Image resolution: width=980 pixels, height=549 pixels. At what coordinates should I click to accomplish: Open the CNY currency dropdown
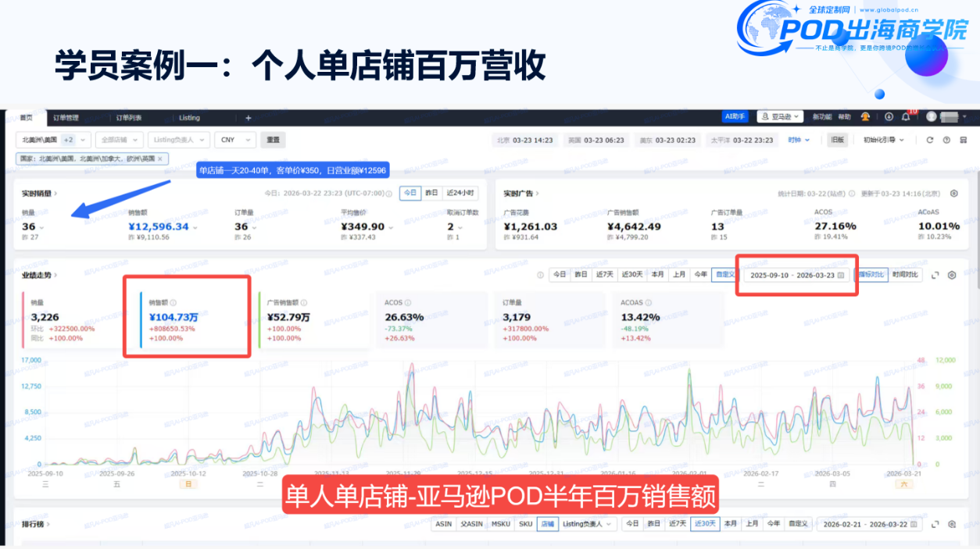coord(236,140)
